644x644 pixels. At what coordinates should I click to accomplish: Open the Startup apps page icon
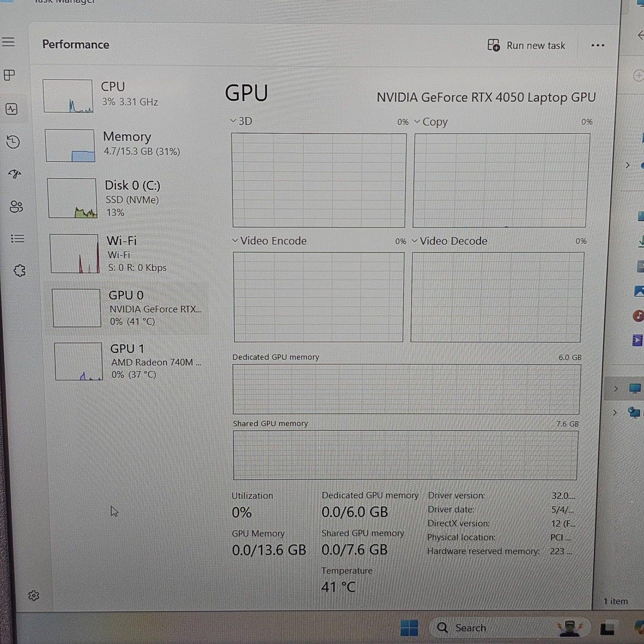15,174
